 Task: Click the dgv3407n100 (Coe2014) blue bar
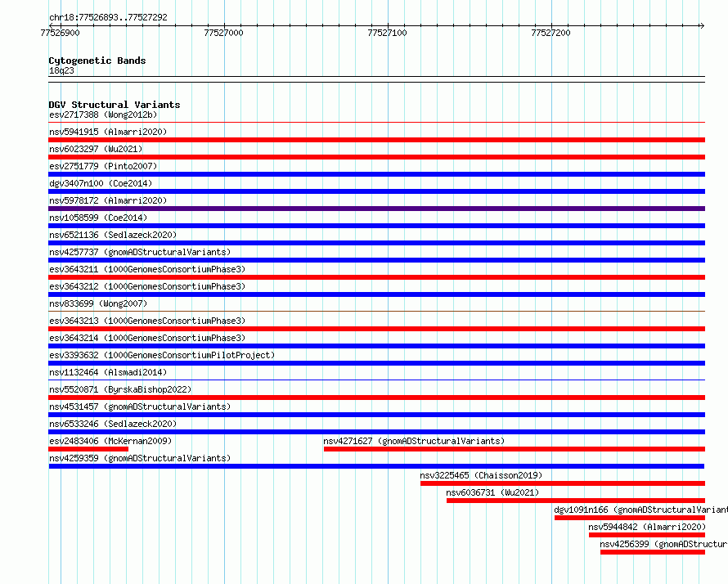coord(376,191)
